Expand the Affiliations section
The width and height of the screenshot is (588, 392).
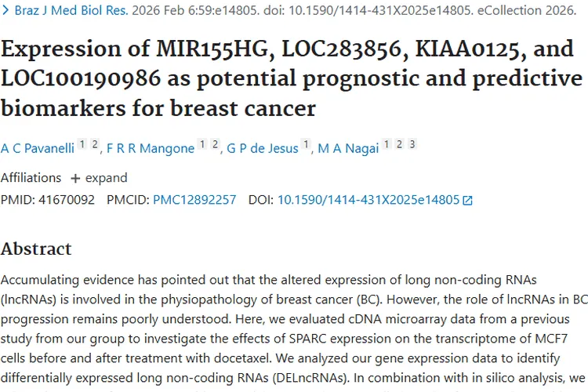106,177
